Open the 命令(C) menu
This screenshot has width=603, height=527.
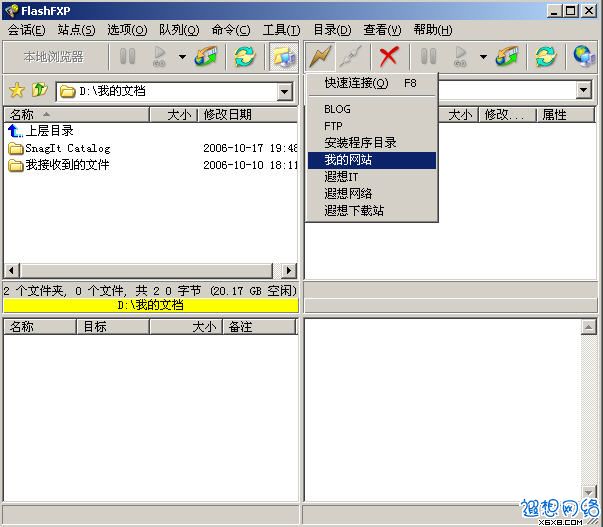coord(231,30)
